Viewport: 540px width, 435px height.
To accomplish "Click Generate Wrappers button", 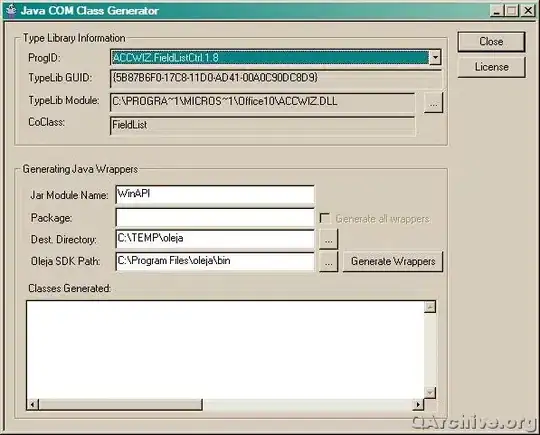I will pos(393,262).
